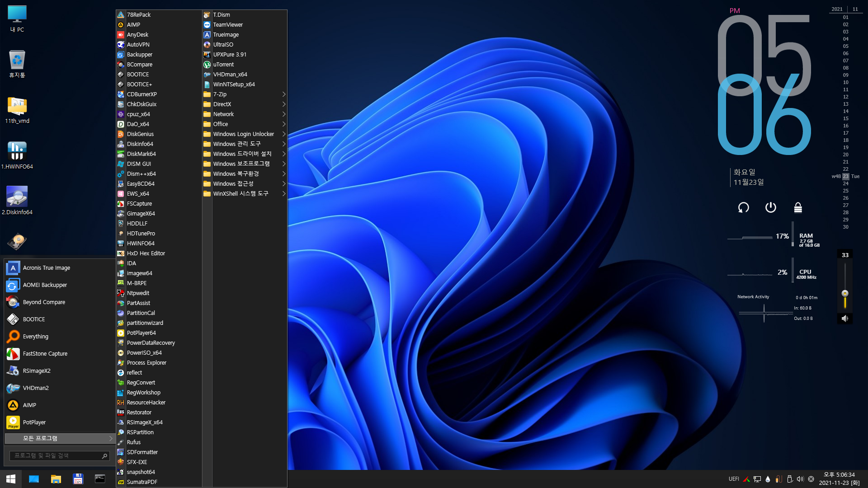The image size is (868, 488).
Task: Open Rufus from programs list
Action: (x=159, y=442)
